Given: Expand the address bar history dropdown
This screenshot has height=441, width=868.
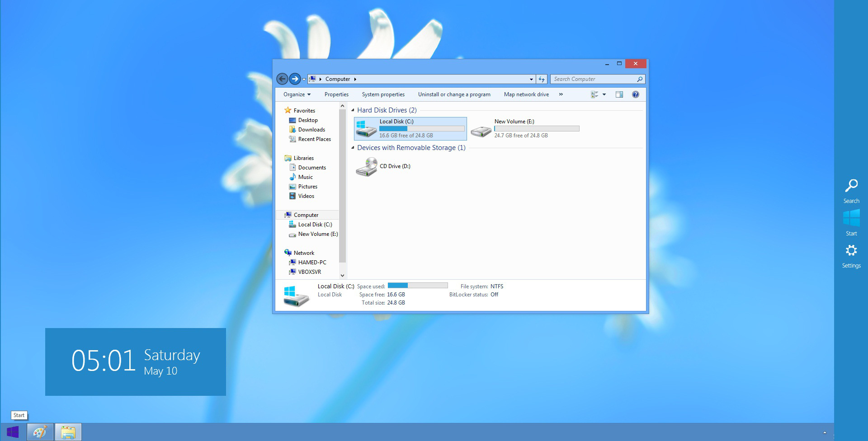Looking at the screenshot, I should (531, 79).
